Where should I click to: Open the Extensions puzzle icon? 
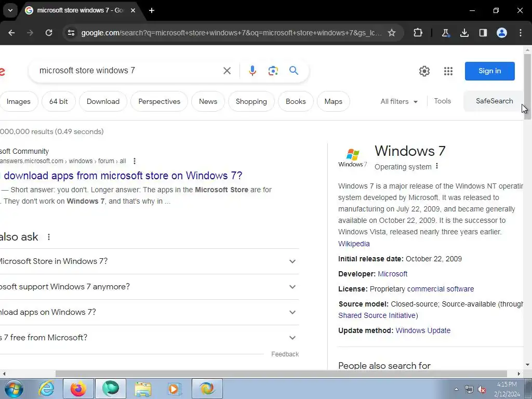click(x=418, y=33)
